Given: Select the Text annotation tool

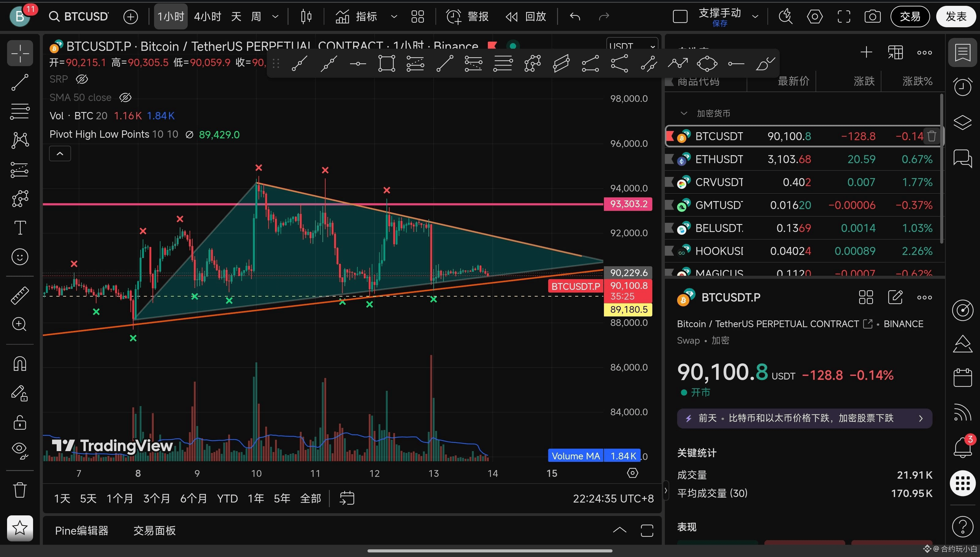Looking at the screenshot, I should tap(20, 228).
